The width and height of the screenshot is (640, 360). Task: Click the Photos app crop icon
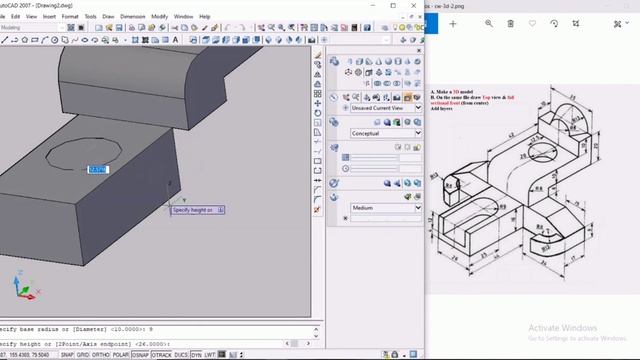coord(576,24)
